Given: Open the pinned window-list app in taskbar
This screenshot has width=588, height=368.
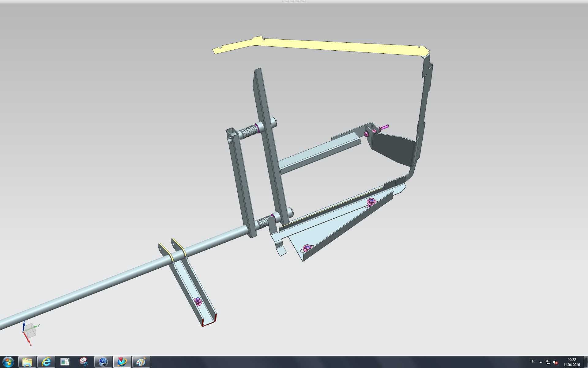Looking at the screenshot, I should click(65, 362).
